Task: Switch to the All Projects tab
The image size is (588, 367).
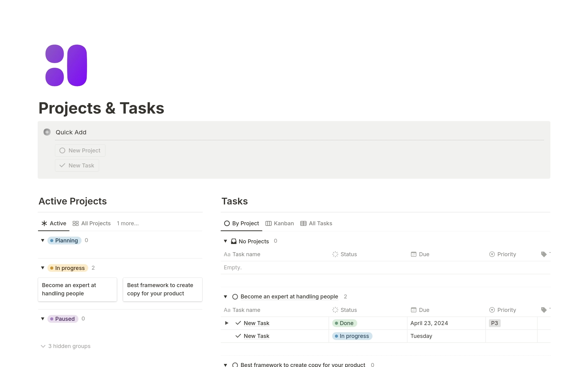Action: [92, 223]
